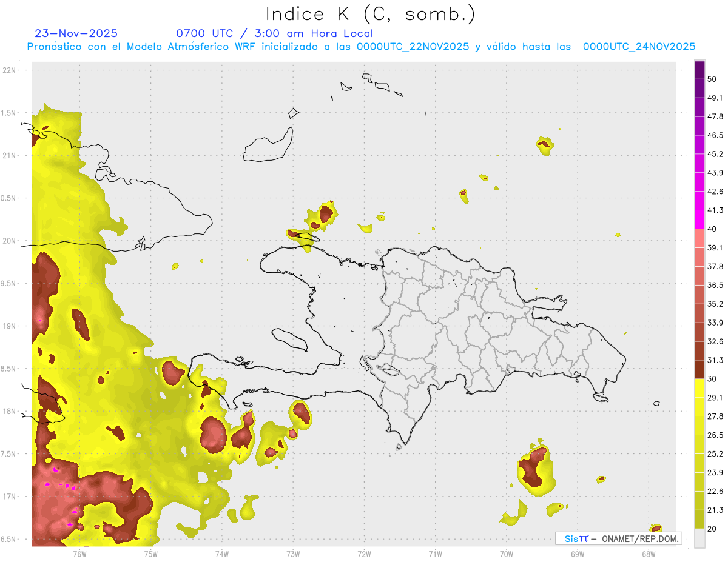Click the latitude label 18N

(9, 412)
